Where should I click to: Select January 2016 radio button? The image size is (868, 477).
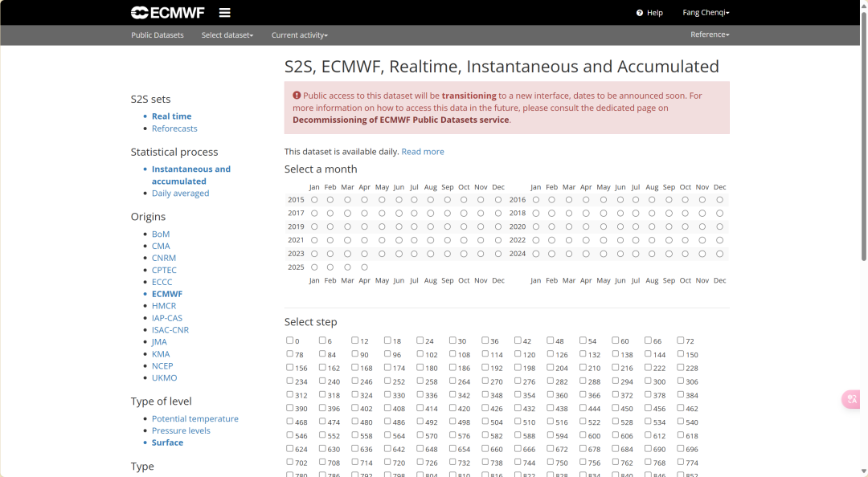tap(536, 200)
